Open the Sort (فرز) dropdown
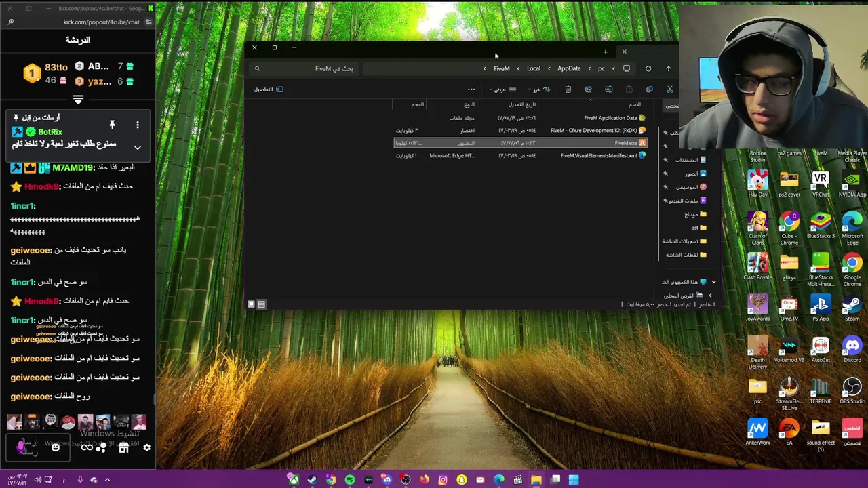 (540, 89)
